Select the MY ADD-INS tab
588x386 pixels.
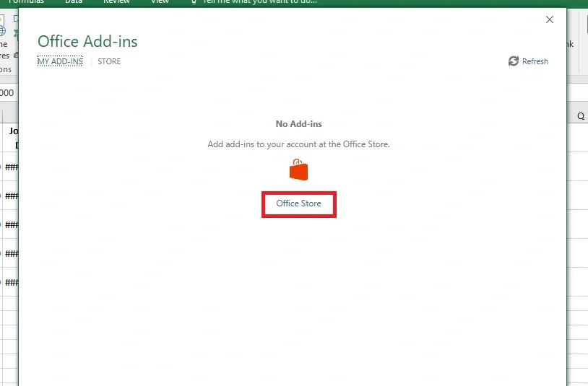pos(60,61)
